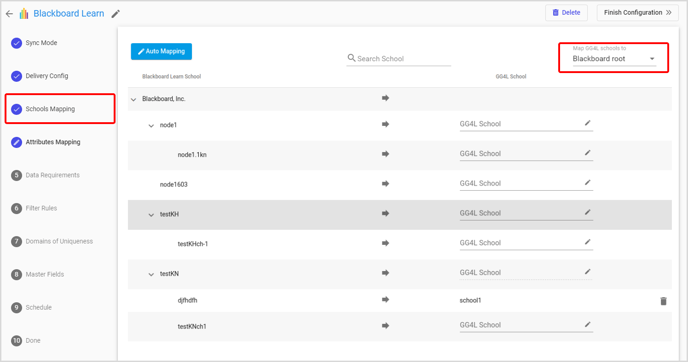Edit GG4L School pencil for testKHch-1

click(x=588, y=242)
